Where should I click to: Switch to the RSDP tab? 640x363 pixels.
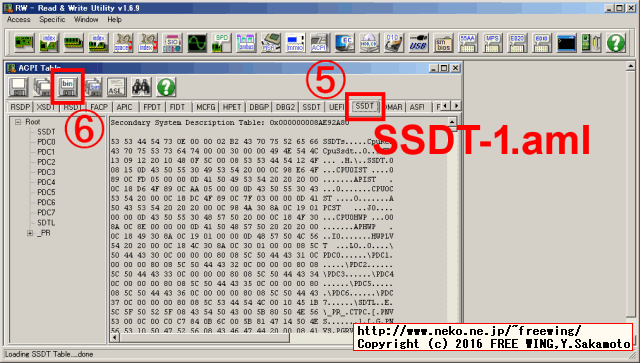(x=20, y=107)
